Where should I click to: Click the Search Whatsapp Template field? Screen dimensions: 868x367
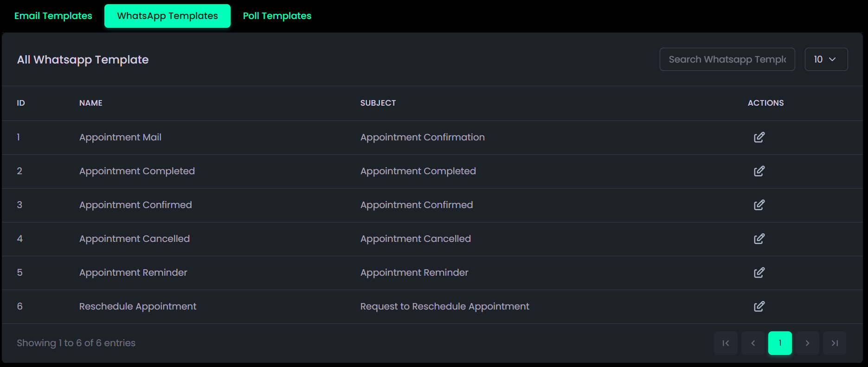(x=727, y=59)
